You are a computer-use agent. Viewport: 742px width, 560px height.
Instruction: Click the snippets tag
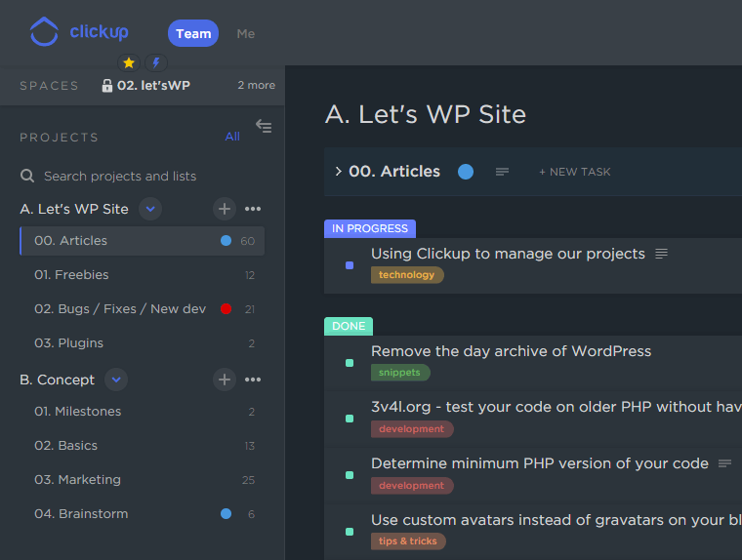400,373
